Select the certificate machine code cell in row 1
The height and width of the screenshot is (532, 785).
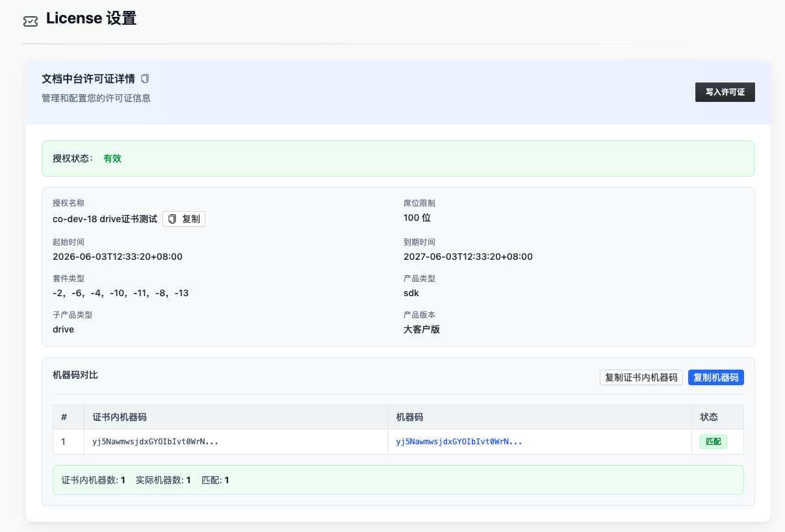coord(236,442)
